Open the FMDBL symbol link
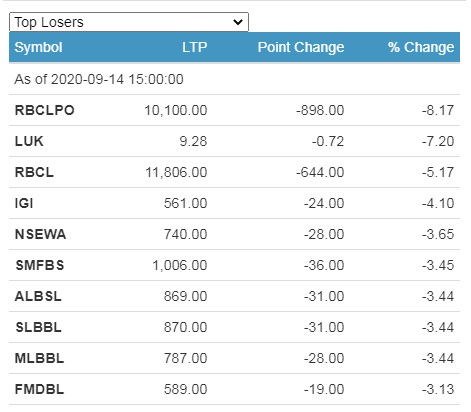The width and height of the screenshot is (471, 412). coord(39,389)
